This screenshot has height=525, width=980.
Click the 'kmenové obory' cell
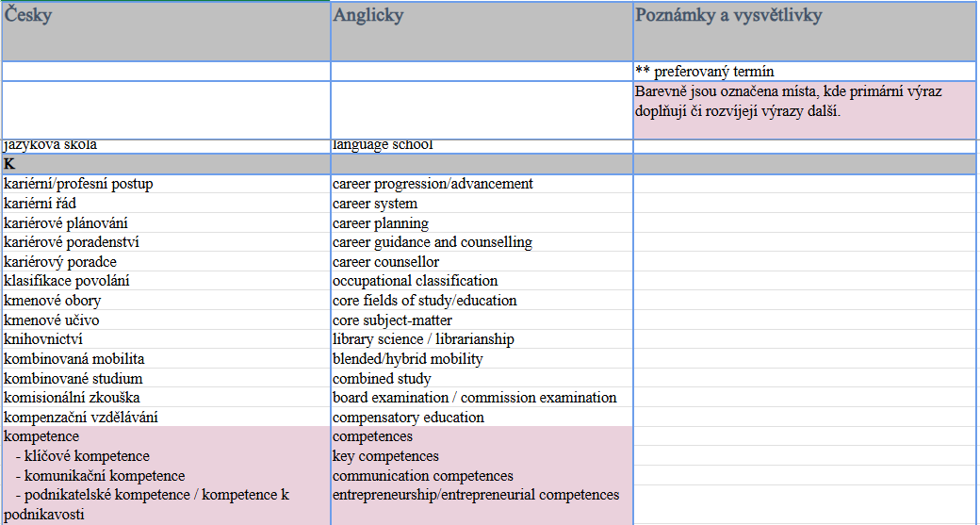tap(166, 301)
